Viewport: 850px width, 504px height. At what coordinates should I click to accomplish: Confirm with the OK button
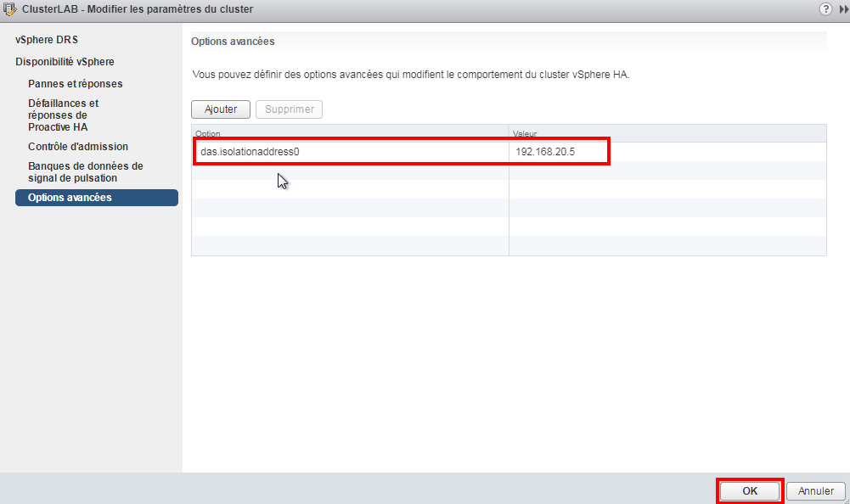pyautogui.click(x=750, y=491)
